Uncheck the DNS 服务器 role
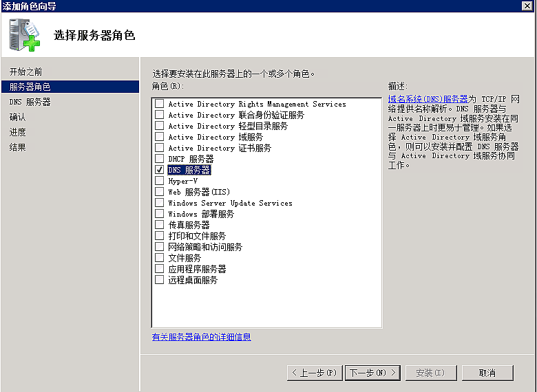Viewport: 537px width, 392px height. click(160, 170)
